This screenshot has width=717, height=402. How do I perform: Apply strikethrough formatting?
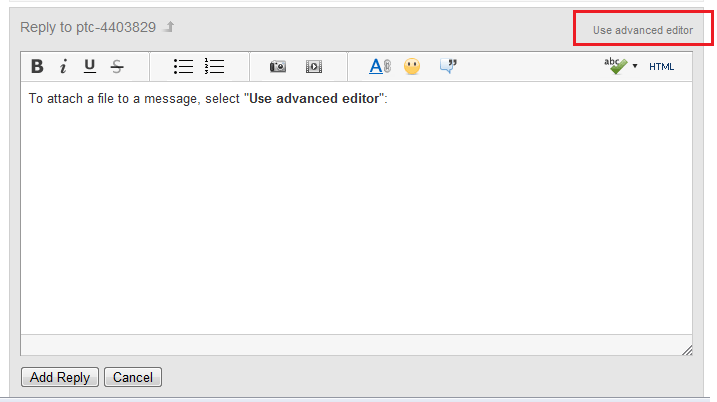117,67
